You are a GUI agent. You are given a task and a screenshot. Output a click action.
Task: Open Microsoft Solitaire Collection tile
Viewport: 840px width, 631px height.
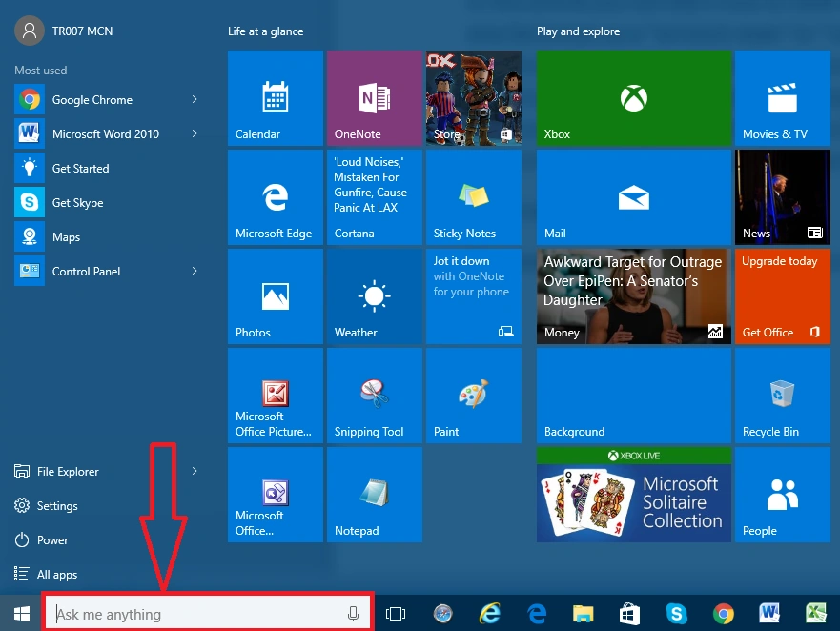pyautogui.click(x=634, y=495)
